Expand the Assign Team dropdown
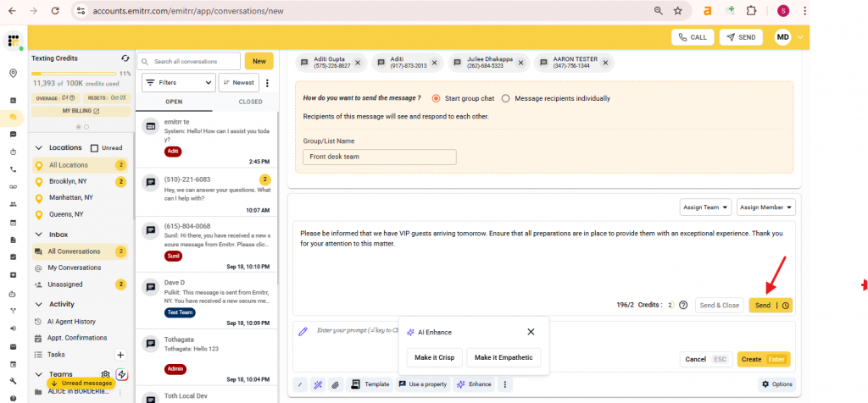The width and height of the screenshot is (868, 403). (705, 207)
